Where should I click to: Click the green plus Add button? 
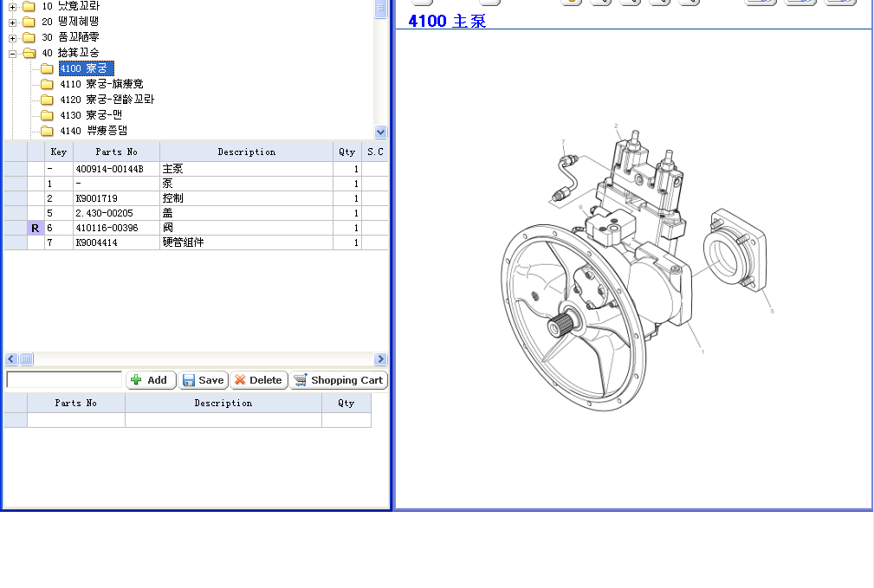[151, 380]
